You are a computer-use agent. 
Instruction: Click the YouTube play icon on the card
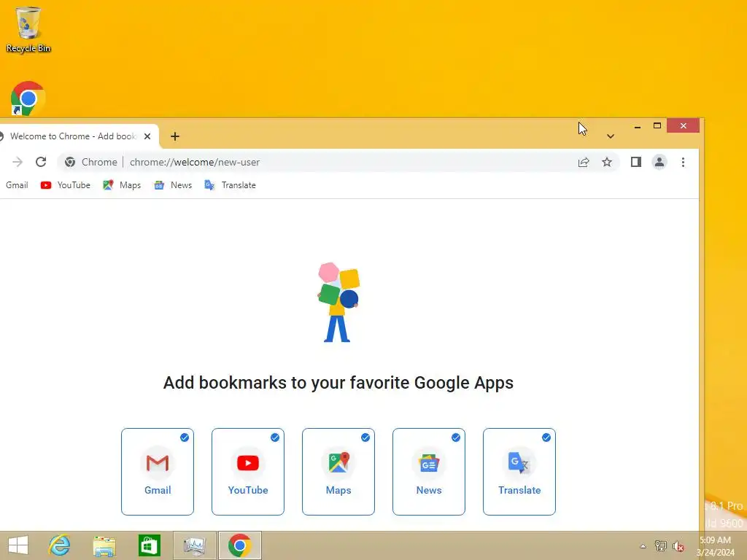(x=248, y=463)
